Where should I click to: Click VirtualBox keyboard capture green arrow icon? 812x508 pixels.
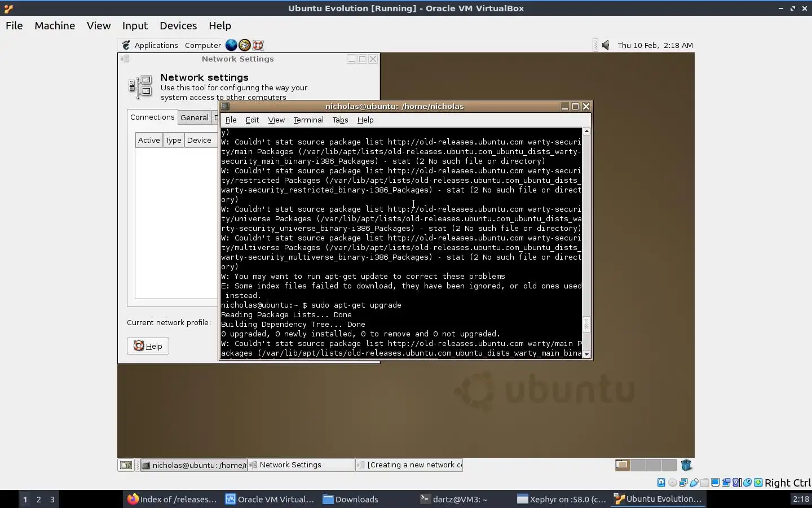[758, 483]
